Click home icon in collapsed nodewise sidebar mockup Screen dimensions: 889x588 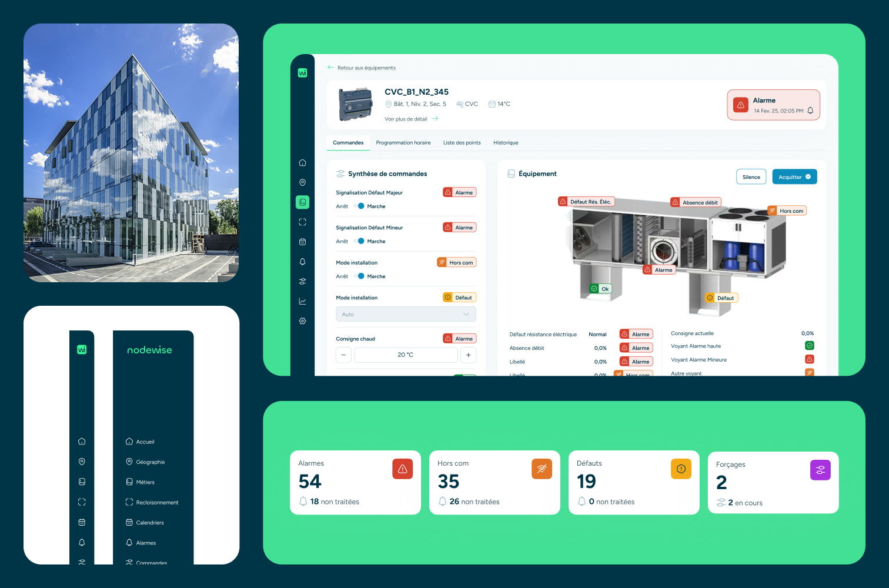[x=82, y=442]
